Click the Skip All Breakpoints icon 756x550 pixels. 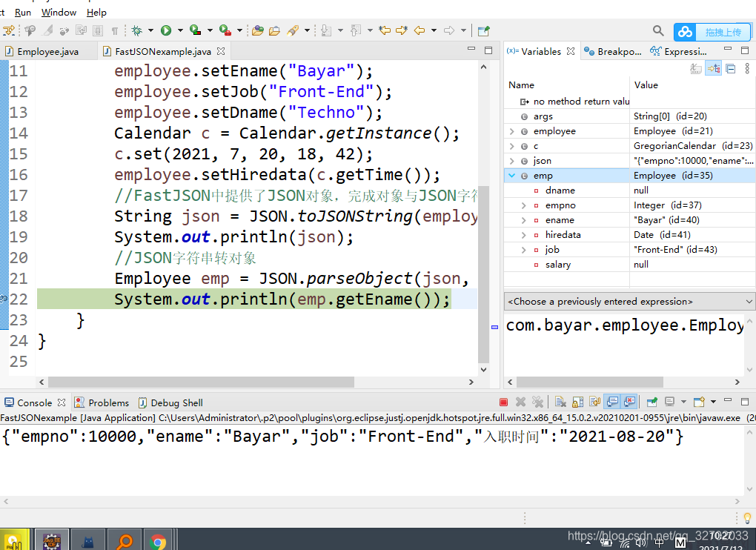[63, 31]
